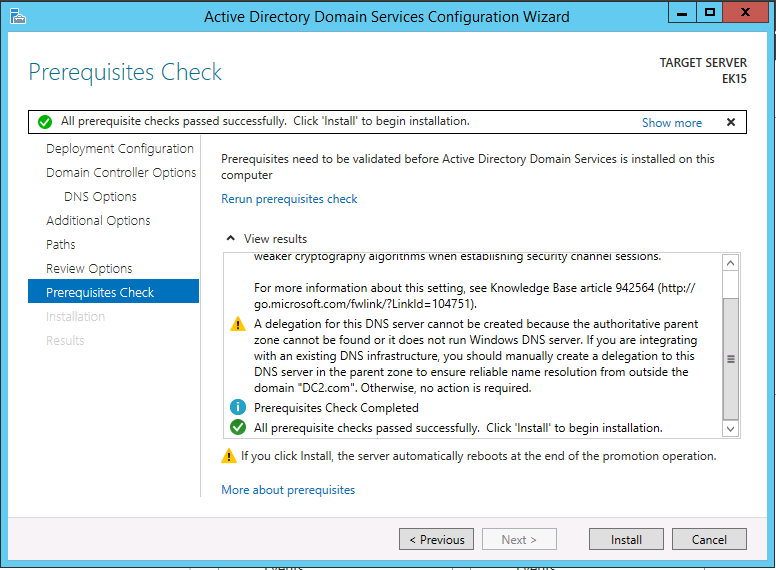Click warning icon beside automatic reboot notice

229,456
